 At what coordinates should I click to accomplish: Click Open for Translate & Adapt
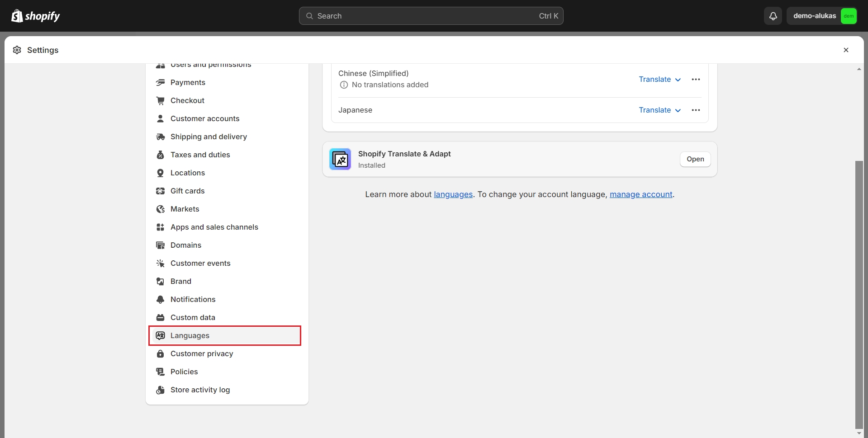pos(695,159)
